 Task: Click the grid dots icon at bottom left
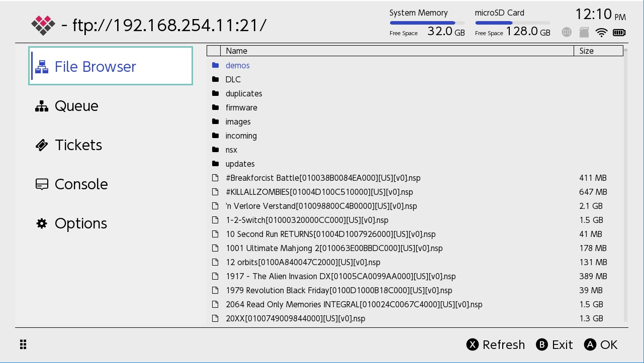click(23, 344)
